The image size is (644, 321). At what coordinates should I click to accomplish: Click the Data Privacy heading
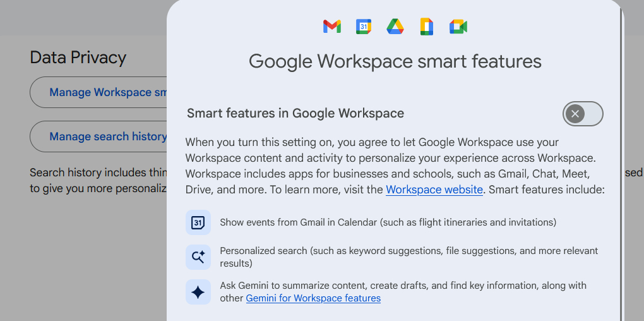click(x=78, y=58)
